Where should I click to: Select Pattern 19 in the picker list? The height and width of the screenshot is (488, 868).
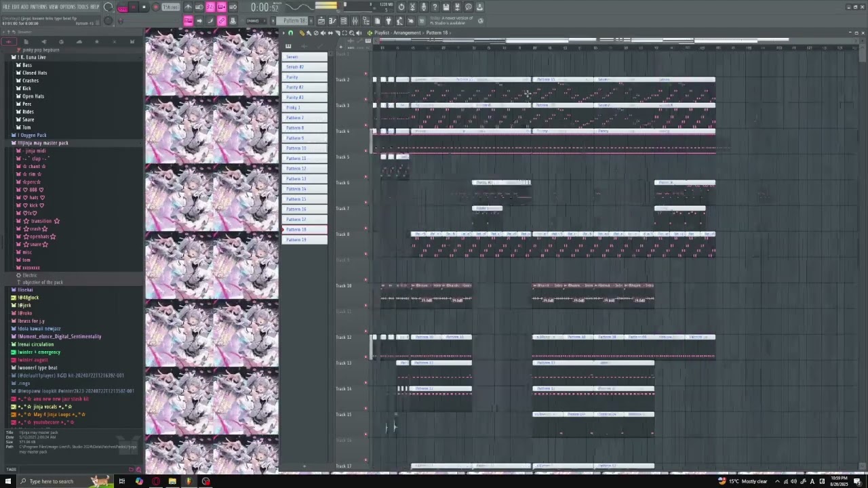tap(304, 240)
